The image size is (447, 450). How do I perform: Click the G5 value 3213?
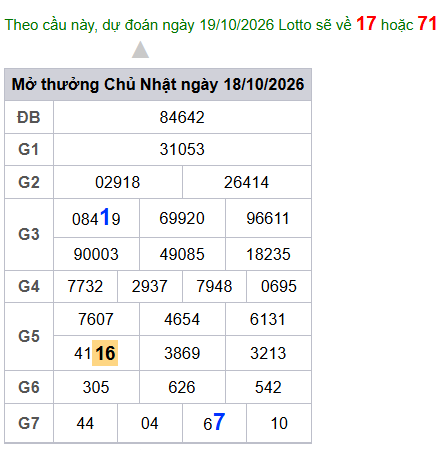point(268,353)
